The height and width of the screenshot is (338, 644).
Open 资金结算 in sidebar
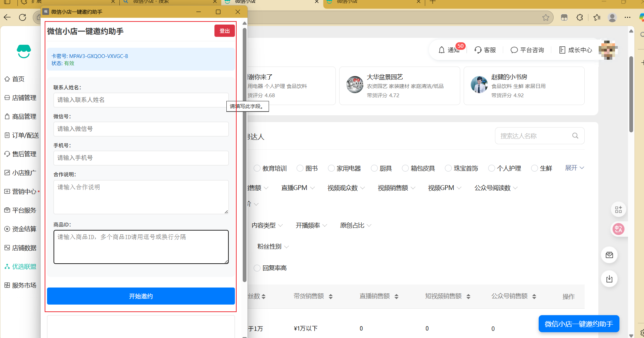20,229
